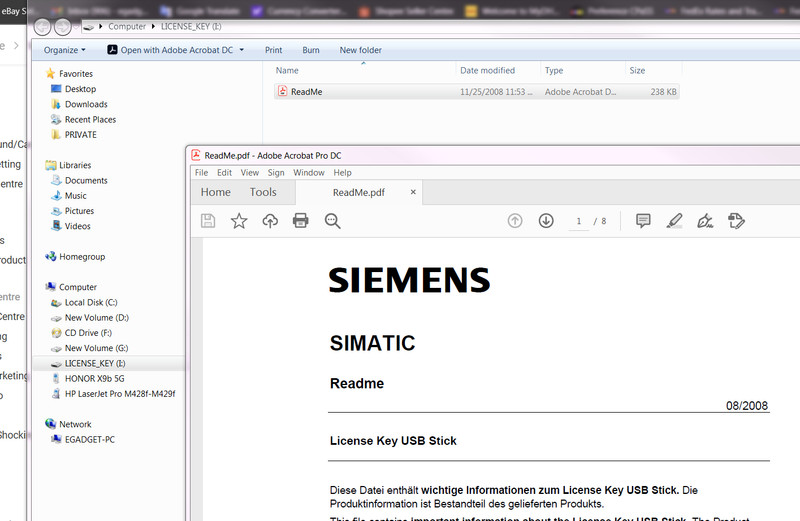
Task: Close the ReadMe.pdf tab
Action: [x=413, y=192]
